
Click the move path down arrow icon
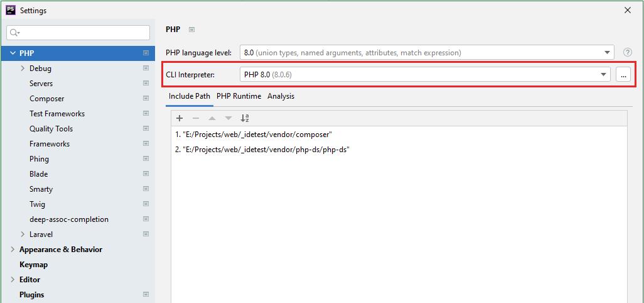click(x=228, y=118)
